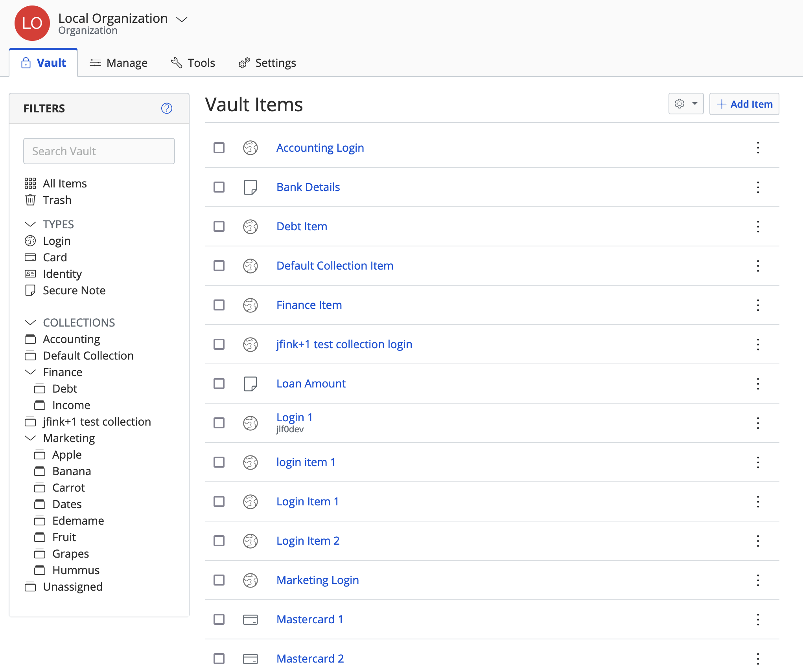Click the secure note icon beside Bank Details
The height and width of the screenshot is (672, 803).
pyautogui.click(x=250, y=187)
